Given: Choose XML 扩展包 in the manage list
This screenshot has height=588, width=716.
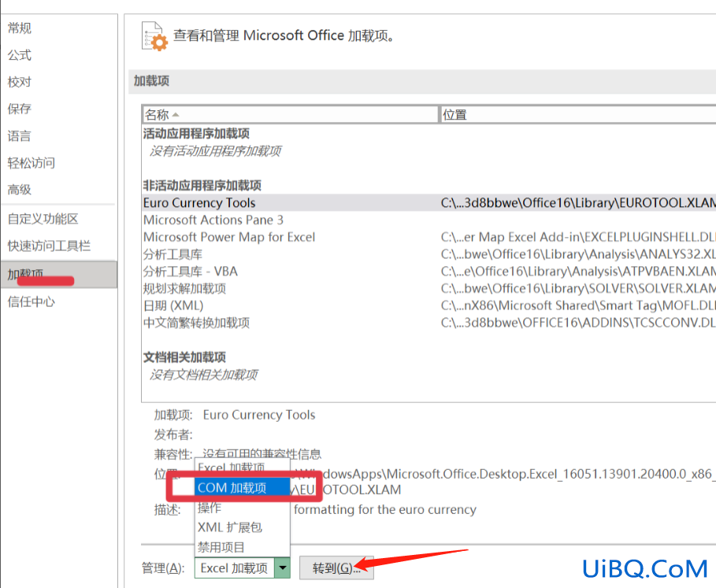Looking at the screenshot, I should [243, 527].
